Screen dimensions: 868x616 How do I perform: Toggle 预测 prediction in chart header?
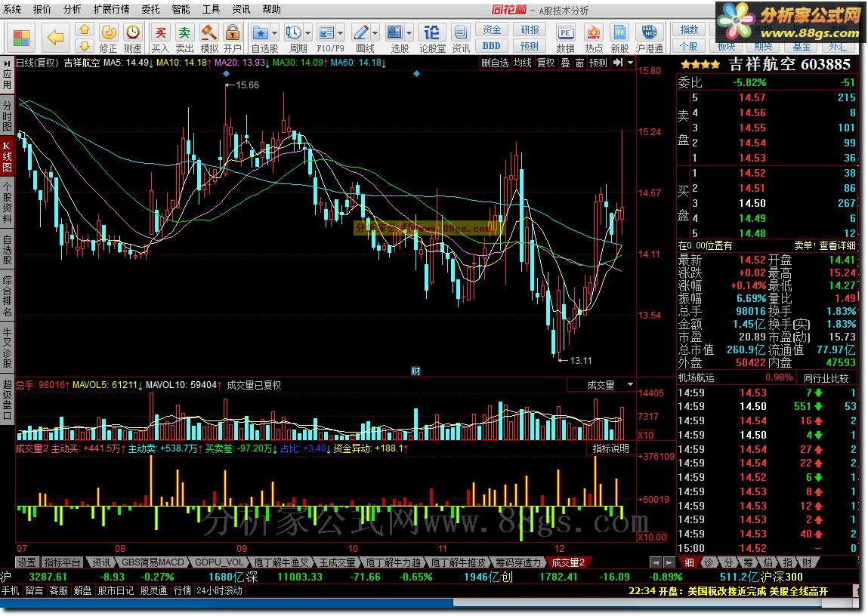(598, 63)
